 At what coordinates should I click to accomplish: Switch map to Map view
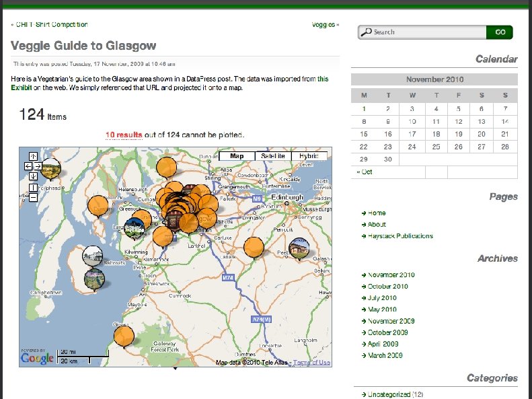237,156
